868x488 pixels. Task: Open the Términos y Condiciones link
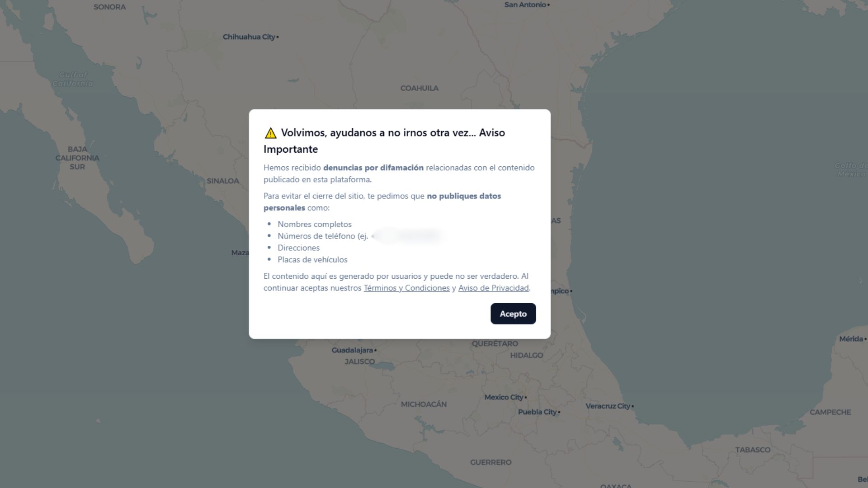click(406, 288)
